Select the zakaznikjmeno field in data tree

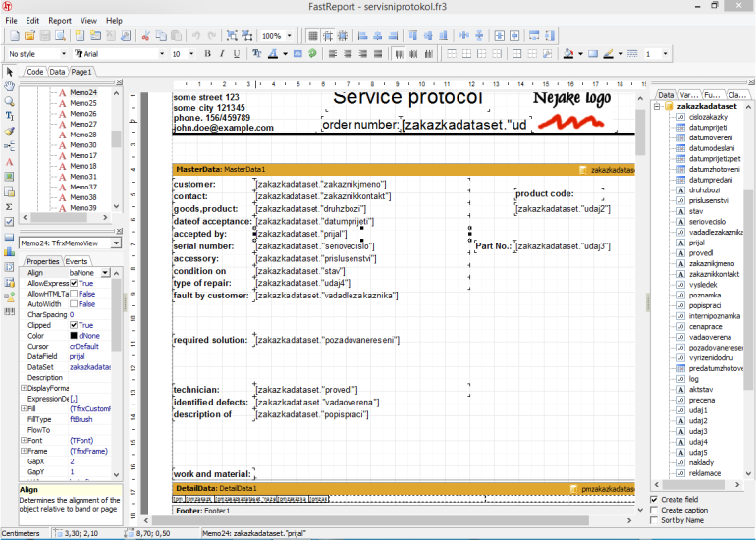tap(712, 264)
